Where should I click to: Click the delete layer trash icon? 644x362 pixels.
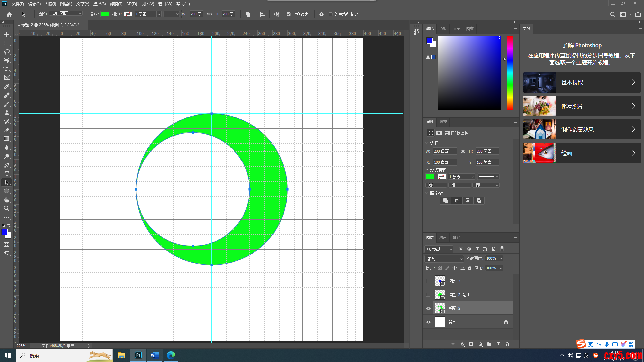[507, 344]
